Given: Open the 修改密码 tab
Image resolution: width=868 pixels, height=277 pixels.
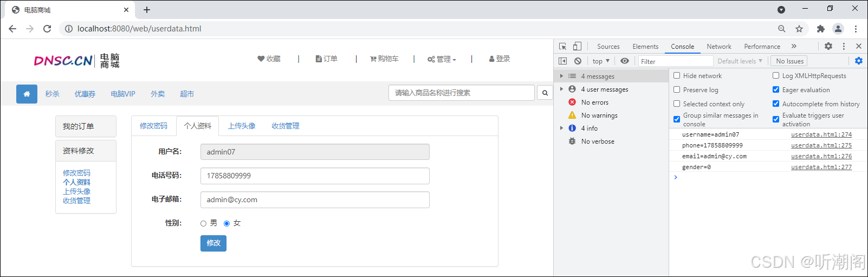Looking at the screenshot, I should pos(154,126).
